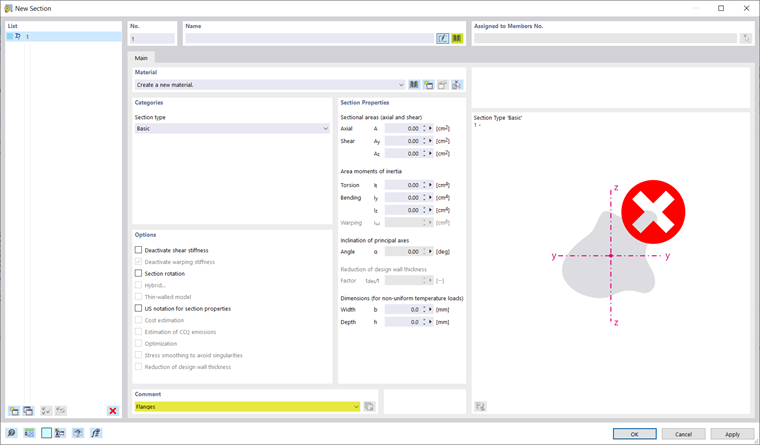Open the material library icon

click(413, 85)
